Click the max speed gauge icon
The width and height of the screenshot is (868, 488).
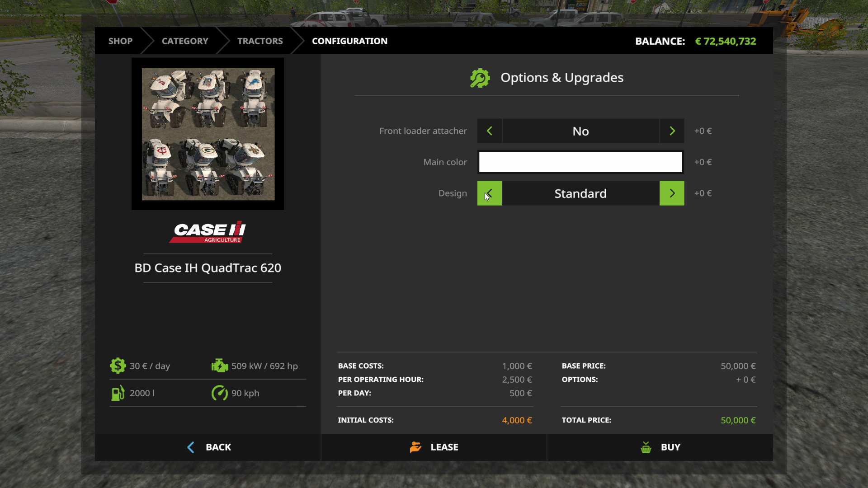220,393
